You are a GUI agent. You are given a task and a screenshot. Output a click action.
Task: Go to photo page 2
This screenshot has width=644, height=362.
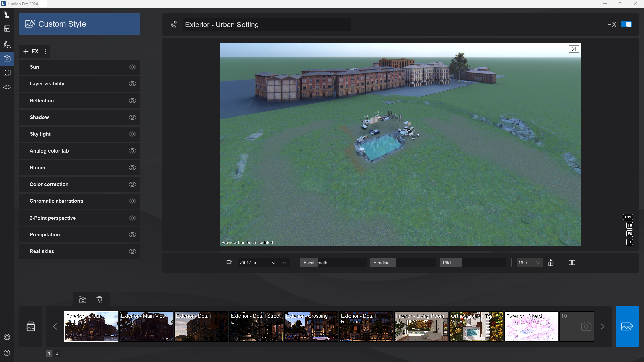tap(57, 353)
